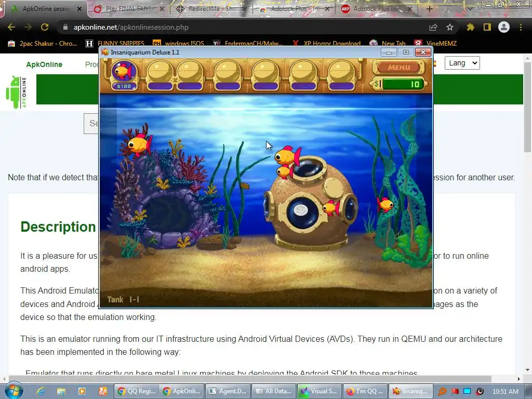Viewport: 532px width, 399px height.
Task: Open the Lang dropdown on ApkOnline page
Action: coord(462,63)
